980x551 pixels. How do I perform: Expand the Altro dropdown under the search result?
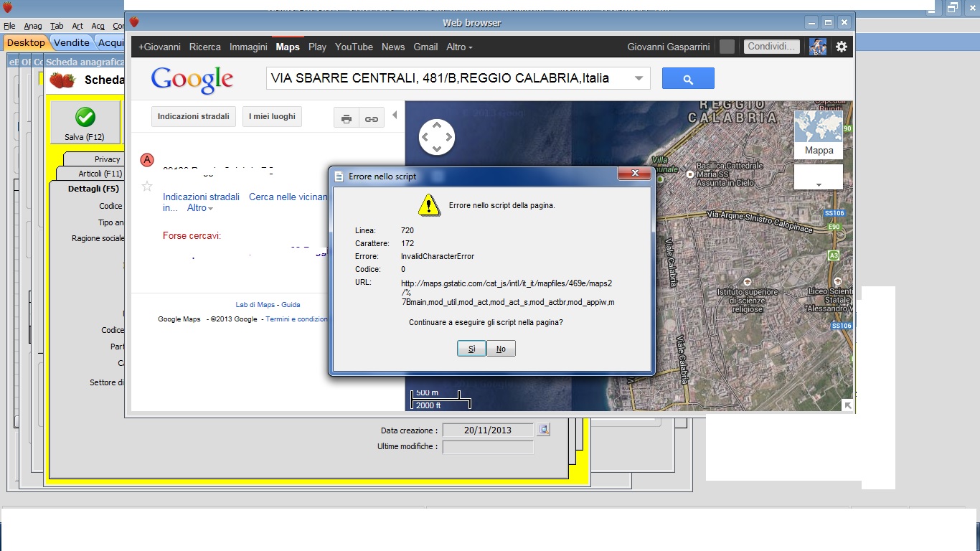tap(200, 208)
